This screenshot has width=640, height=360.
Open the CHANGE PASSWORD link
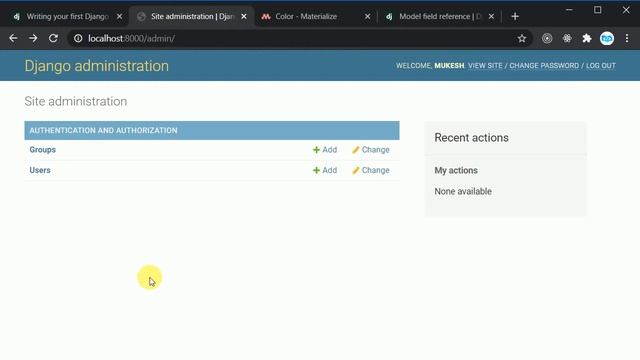pyautogui.click(x=544, y=66)
